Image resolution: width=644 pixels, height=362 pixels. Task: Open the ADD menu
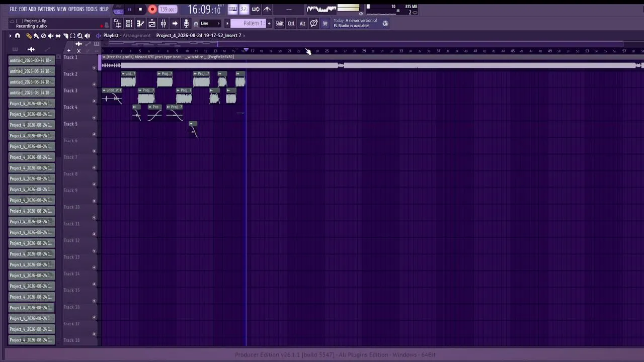(x=32, y=9)
